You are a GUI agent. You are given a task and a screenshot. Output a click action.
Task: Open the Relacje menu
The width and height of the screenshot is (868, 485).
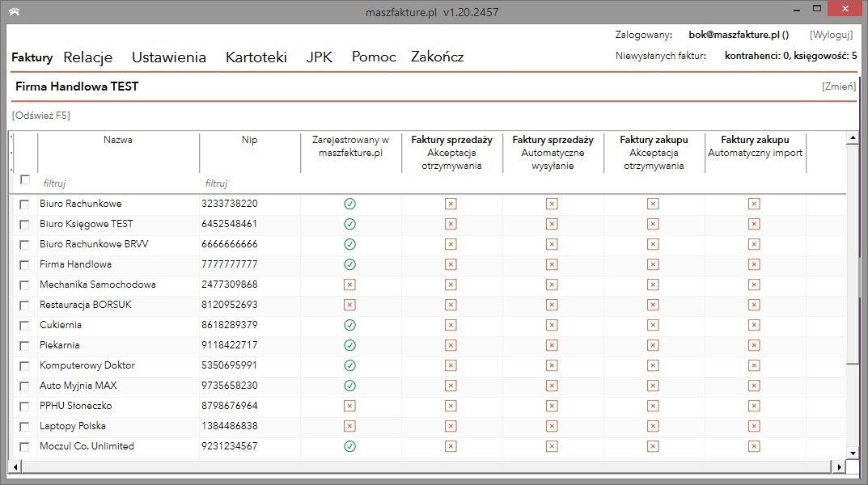click(88, 57)
